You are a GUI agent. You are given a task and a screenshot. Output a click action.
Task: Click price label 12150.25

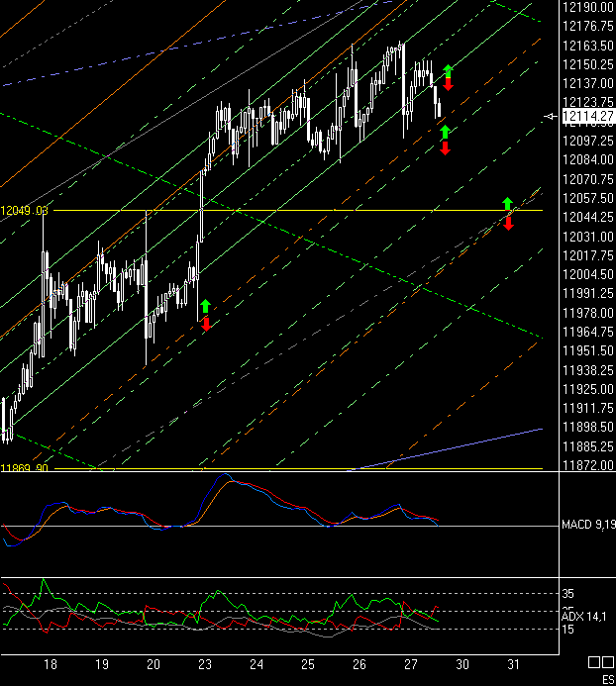point(588,64)
